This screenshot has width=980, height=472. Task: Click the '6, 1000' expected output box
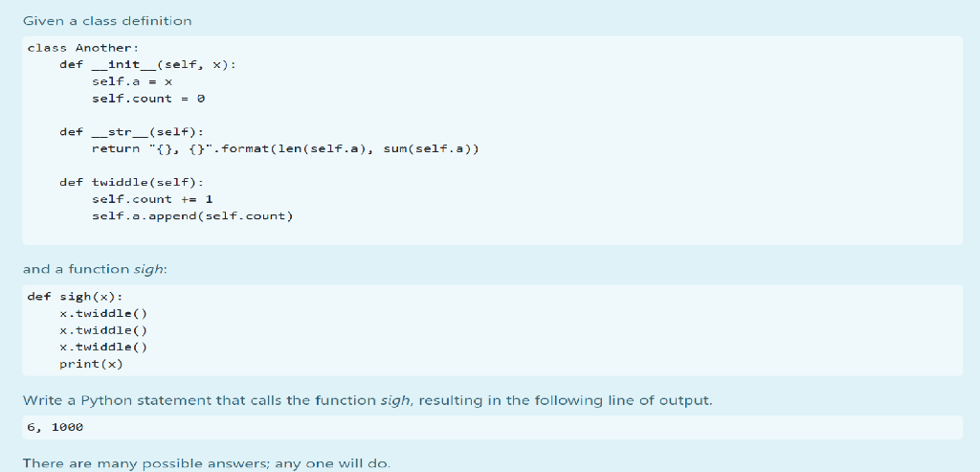click(493, 428)
